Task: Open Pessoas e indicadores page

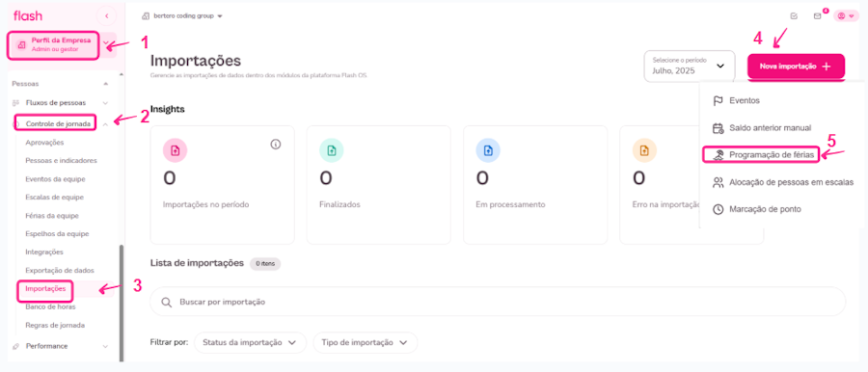Action: coord(61,161)
